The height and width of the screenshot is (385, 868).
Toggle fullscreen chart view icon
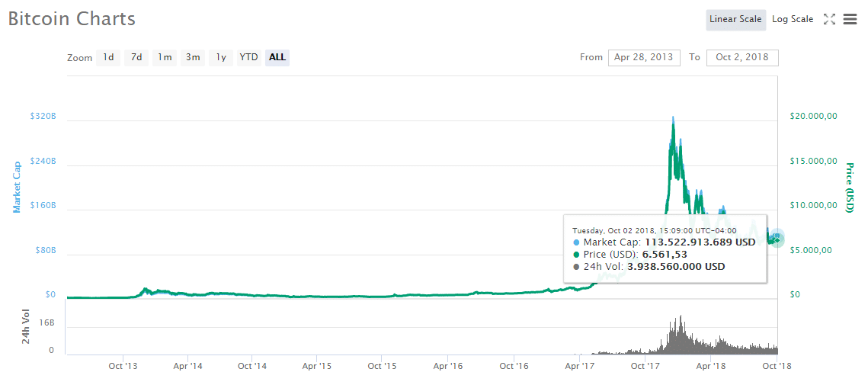point(828,19)
